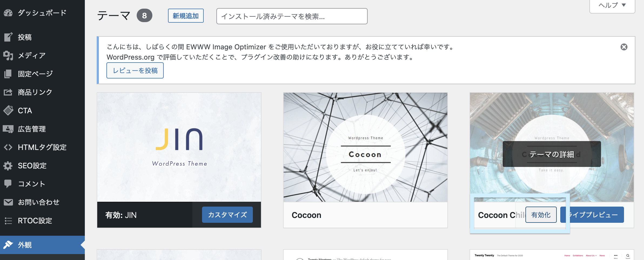This screenshot has width=644, height=260.
Task: Click the 新規追加 button
Action: (186, 16)
